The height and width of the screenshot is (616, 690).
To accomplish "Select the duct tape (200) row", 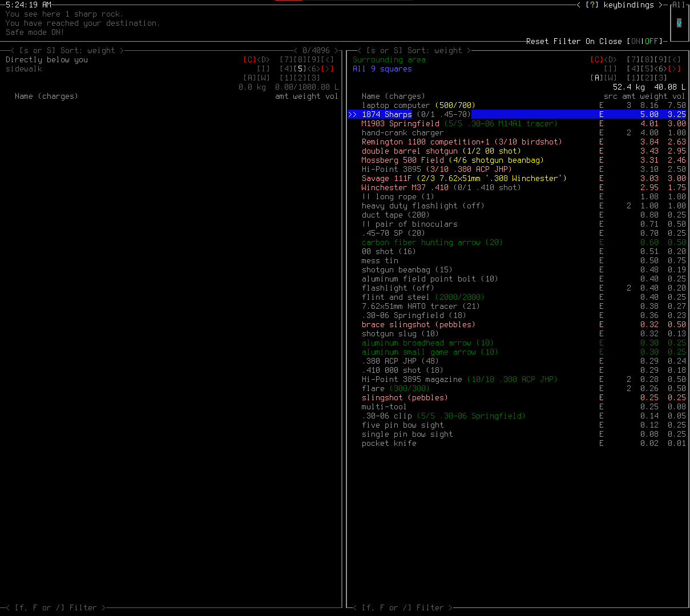I will pyautogui.click(x=517, y=215).
